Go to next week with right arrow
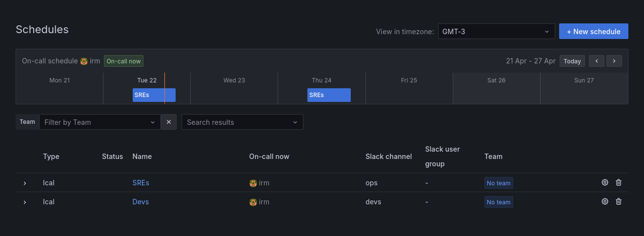644x236 pixels. point(614,61)
